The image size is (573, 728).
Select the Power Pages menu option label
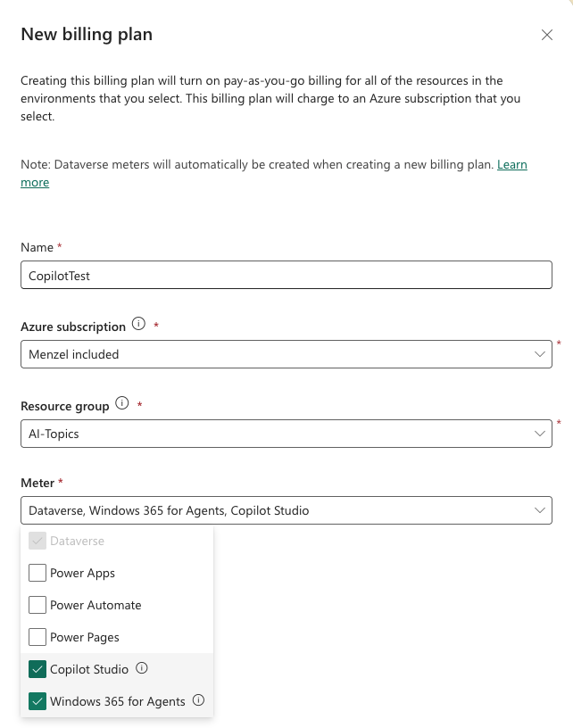[x=85, y=637]
